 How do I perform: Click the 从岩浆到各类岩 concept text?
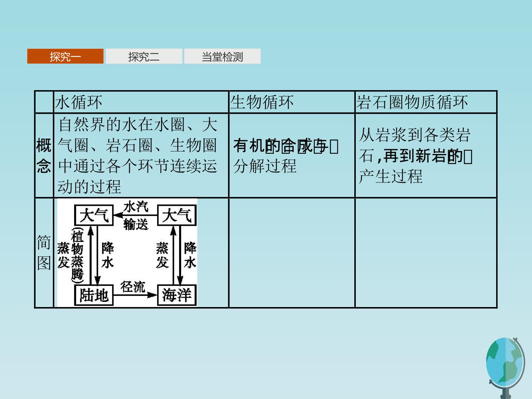415,134
